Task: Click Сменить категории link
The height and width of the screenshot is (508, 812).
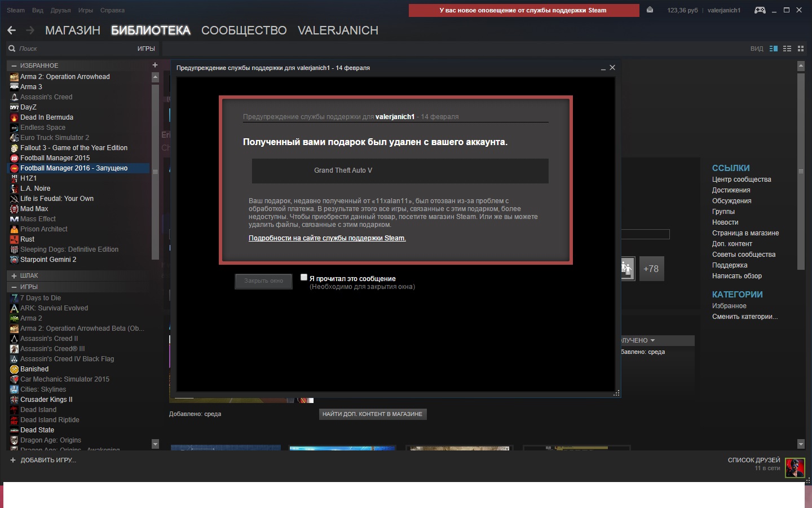Action: click(745, 317)
